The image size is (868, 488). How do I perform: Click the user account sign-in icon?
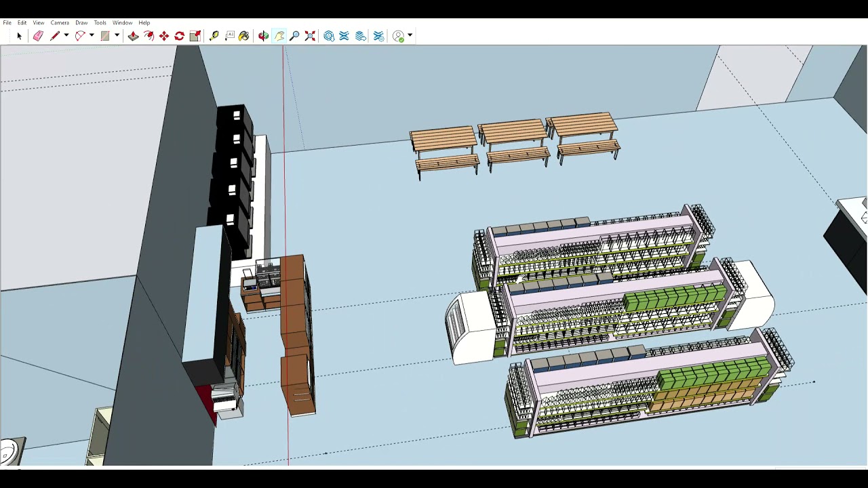tap(399, 36)
